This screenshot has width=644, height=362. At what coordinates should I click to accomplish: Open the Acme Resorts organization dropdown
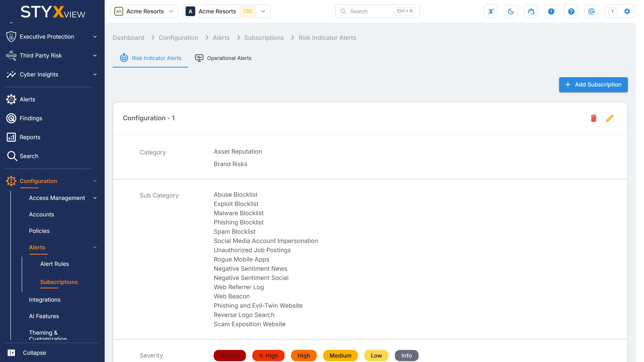[x=144, y=11]
